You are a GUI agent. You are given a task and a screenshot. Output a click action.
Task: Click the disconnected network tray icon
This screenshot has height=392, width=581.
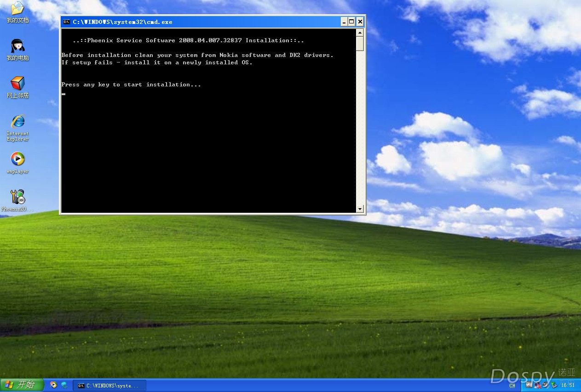click(x=537, y=385)
